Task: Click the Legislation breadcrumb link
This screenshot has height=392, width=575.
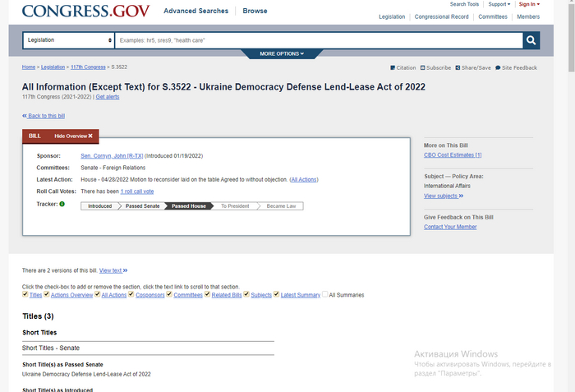Action: coord(53,67)
